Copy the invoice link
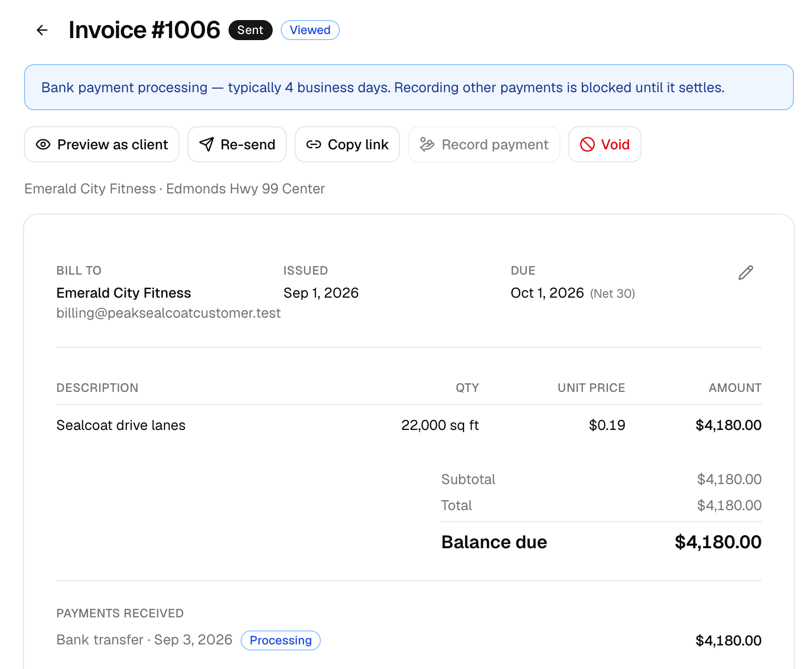This screenshot has width=812, height=669. (x=347, y=144)
